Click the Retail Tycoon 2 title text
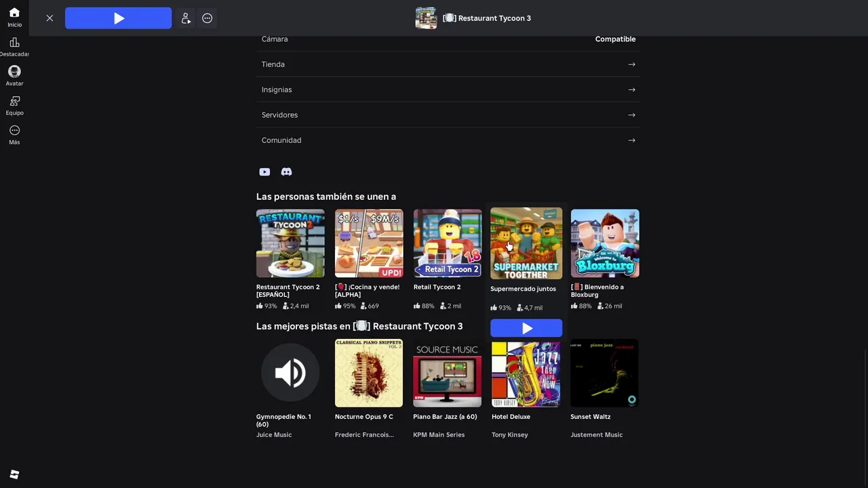The height and width of the screenshot is (488, 868). point(437,287)
